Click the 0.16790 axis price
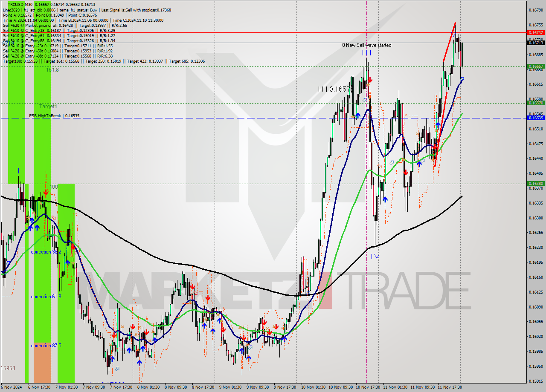The width and height of the screenshot is (546, 392). (536, 9)
